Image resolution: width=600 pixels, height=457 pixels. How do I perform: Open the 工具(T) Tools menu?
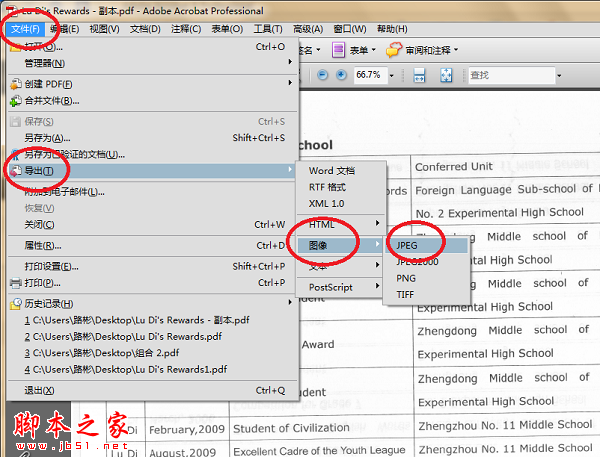click(268, 29)
